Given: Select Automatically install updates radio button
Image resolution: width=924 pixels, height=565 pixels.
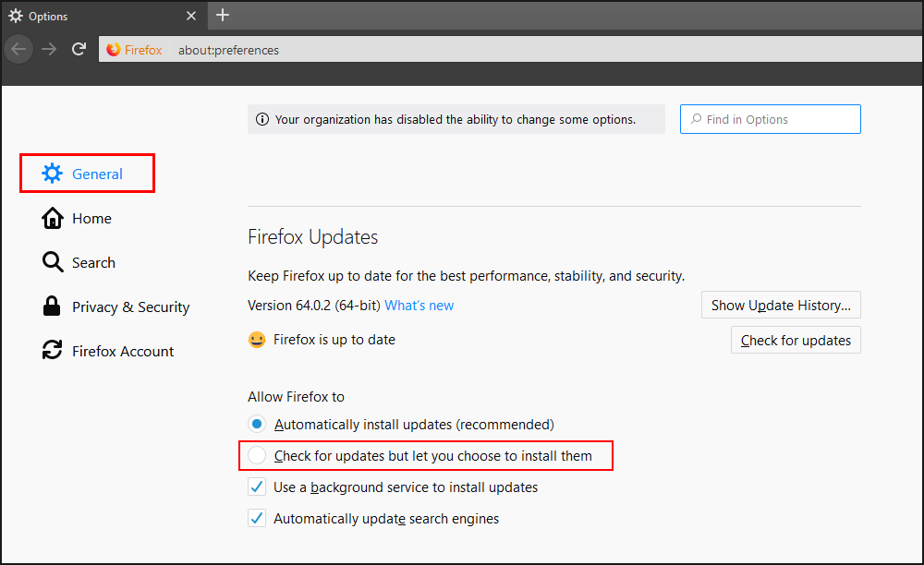Looking at the screenshot, I should (257, 424).
